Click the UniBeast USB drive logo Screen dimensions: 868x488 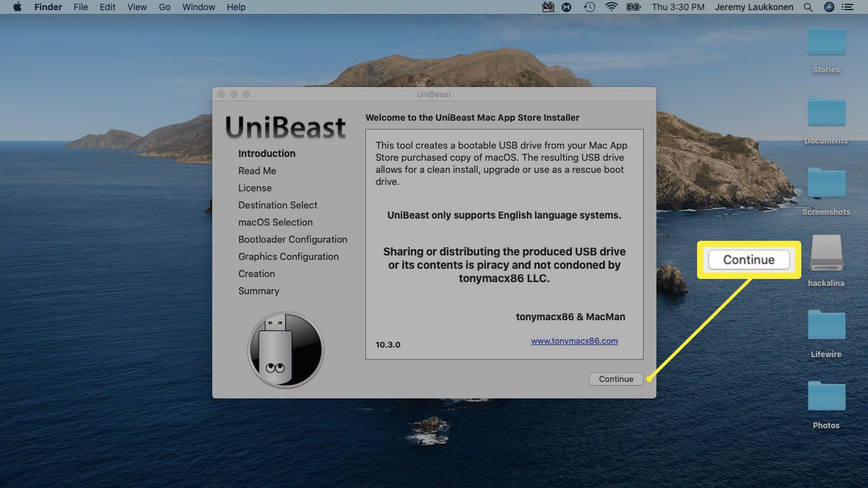(286, 349)
